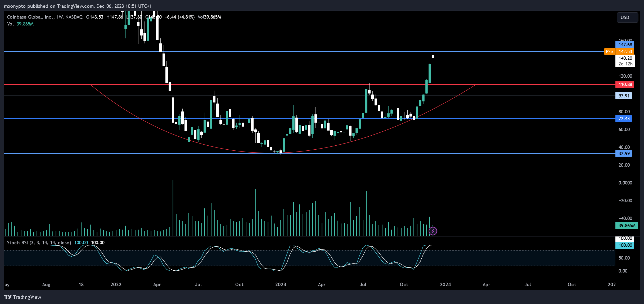Click the TradingView logo at bottom left

[23, 297]
